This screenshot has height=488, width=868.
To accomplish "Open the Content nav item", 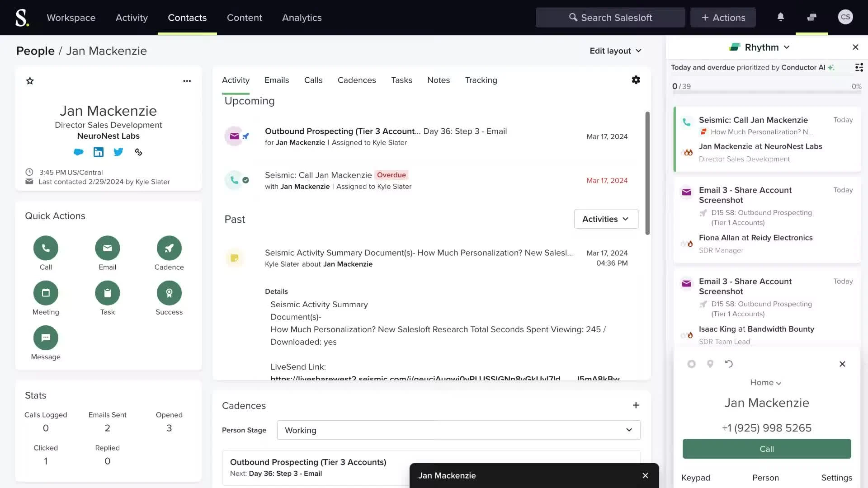I will click(244, 18).
